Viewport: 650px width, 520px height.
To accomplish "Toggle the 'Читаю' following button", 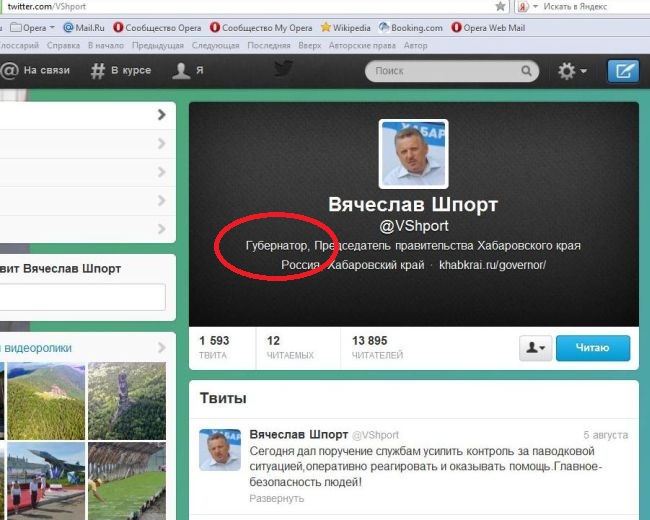I will (593, 347).
